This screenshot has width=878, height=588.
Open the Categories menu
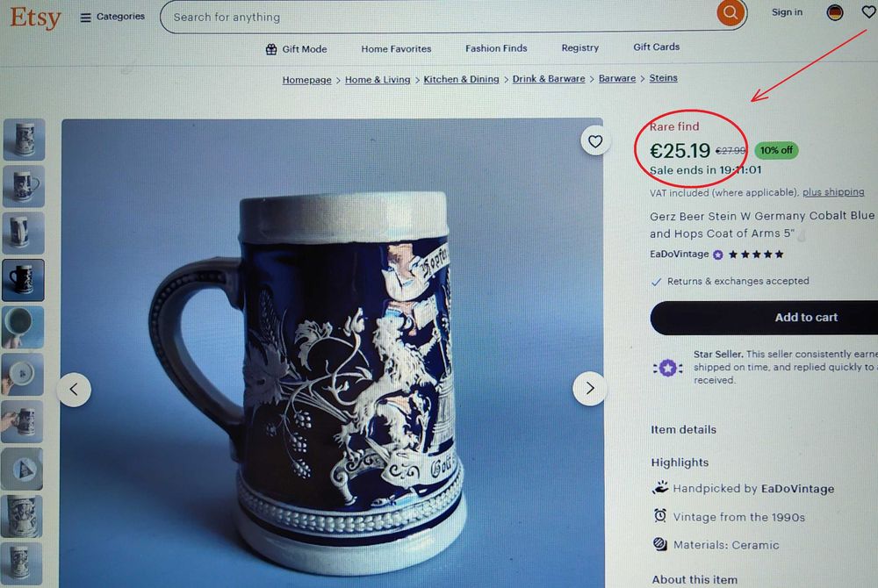(112, 17)
